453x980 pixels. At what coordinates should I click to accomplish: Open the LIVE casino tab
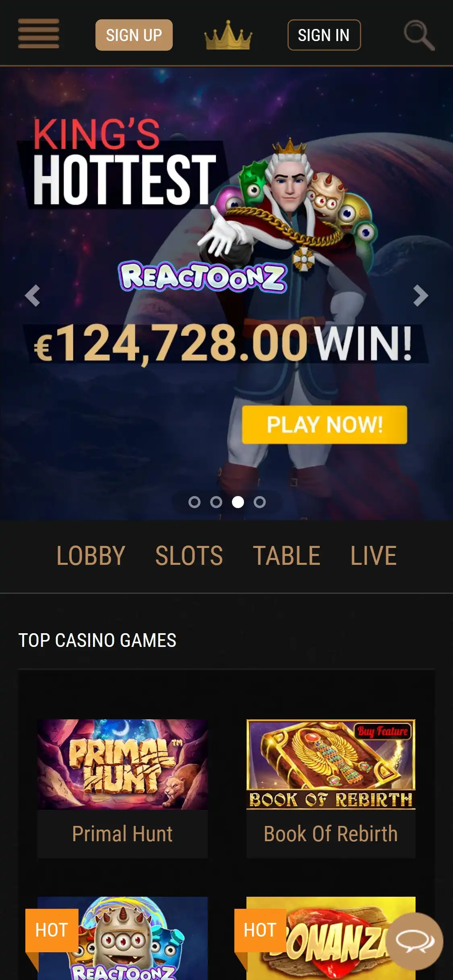[374, 556]
